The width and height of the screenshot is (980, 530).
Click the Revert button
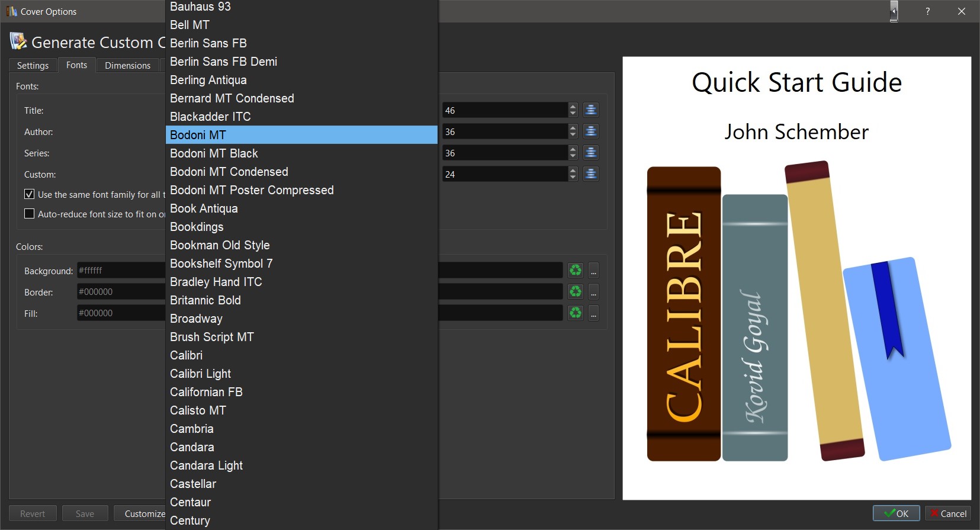coord(33,513)
